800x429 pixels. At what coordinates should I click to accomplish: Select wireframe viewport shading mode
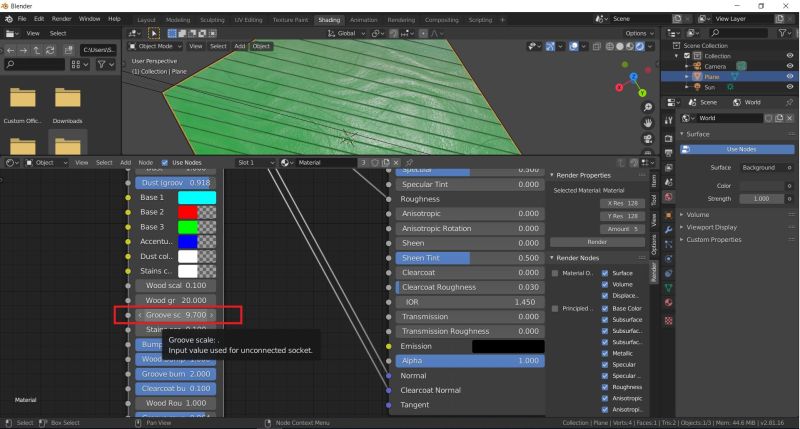click(610, 46)
